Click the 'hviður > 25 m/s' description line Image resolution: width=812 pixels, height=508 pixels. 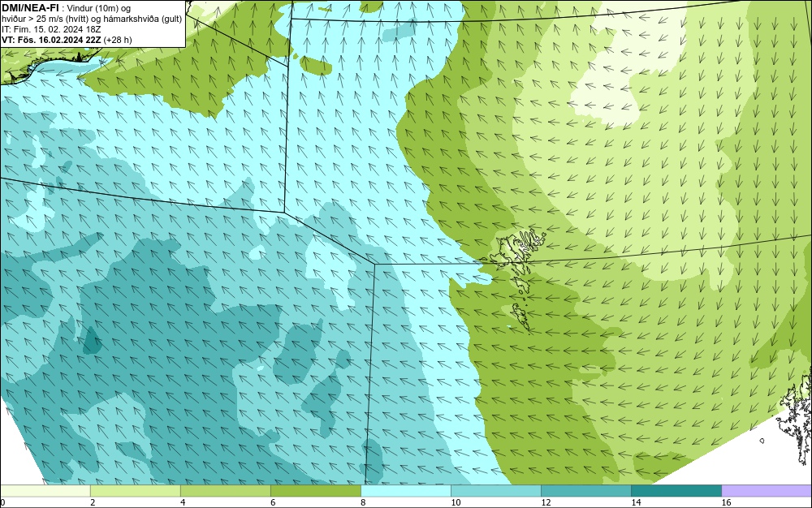pyautogui.click(x=92, y=19)
